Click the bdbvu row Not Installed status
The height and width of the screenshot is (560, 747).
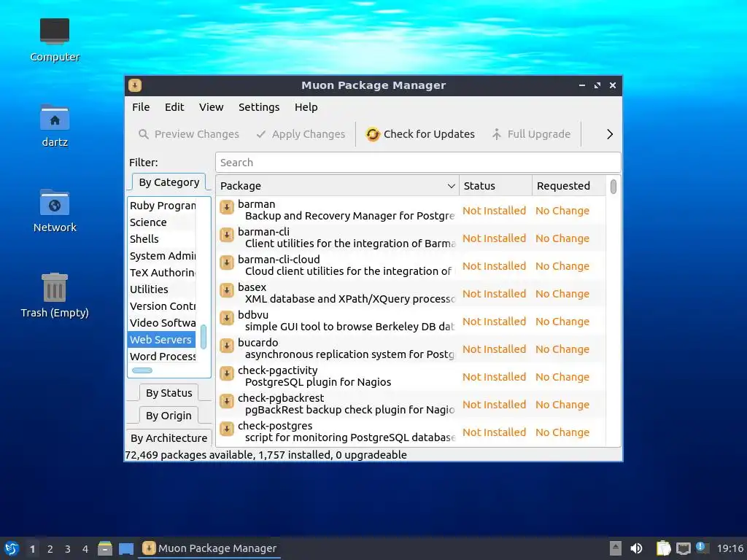point(494,322)
